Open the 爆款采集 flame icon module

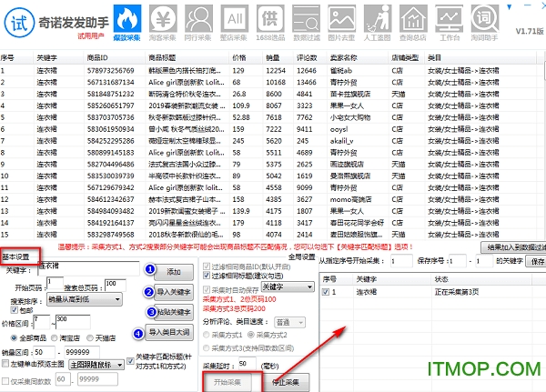click(127, 22)
